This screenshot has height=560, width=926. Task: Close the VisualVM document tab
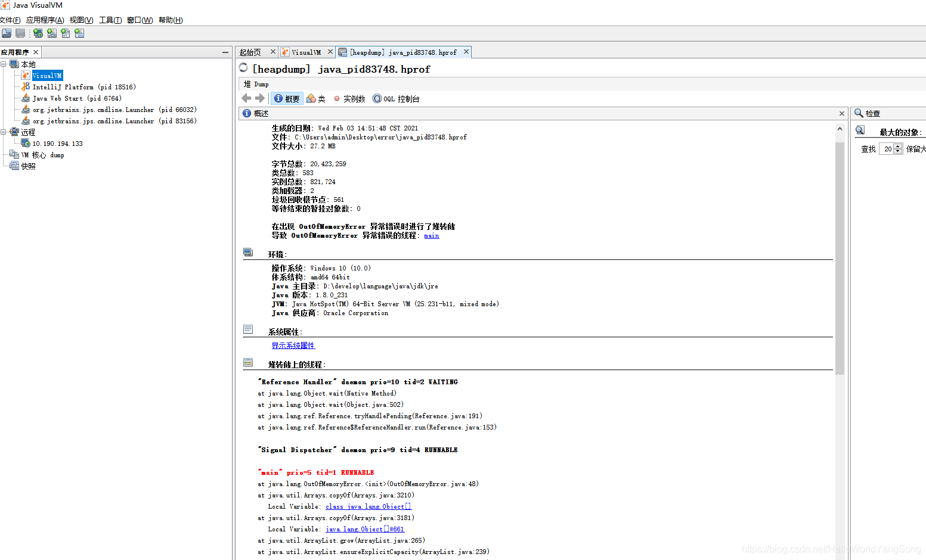[x=330, y=52]
